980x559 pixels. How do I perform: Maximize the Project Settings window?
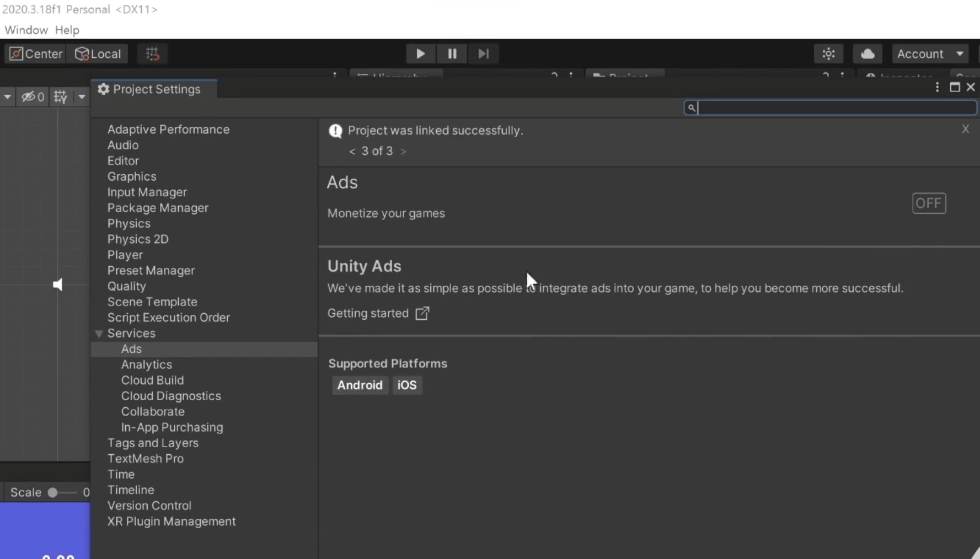click(x=955, y=87)
